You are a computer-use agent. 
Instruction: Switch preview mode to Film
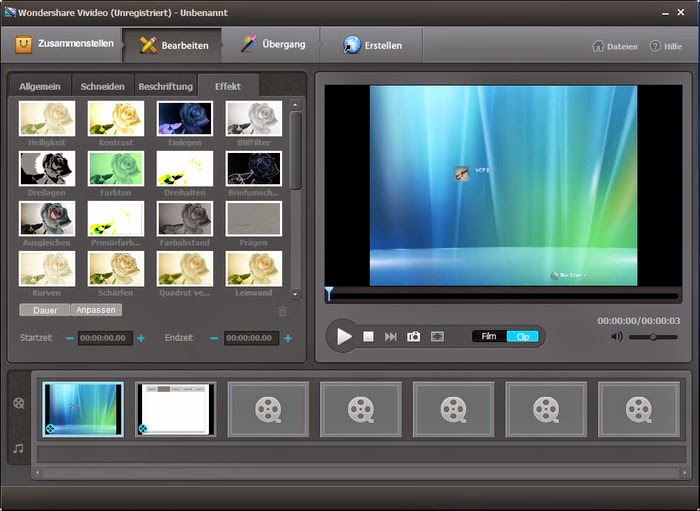tap(489, 336)
